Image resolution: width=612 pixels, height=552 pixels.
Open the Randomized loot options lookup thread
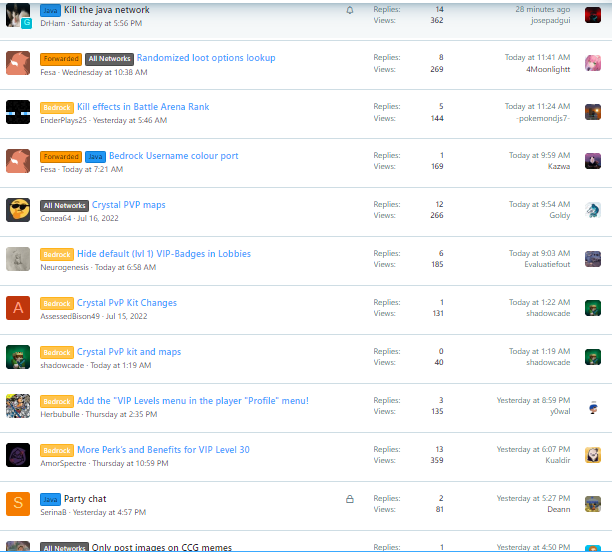(206, 58)
